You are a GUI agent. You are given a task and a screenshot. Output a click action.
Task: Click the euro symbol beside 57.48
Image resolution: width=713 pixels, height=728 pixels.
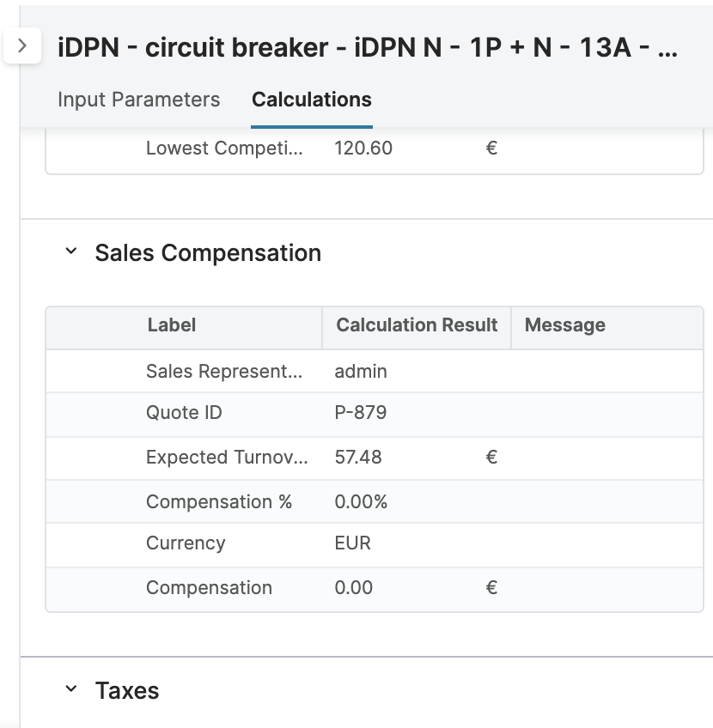pos(490,457)
